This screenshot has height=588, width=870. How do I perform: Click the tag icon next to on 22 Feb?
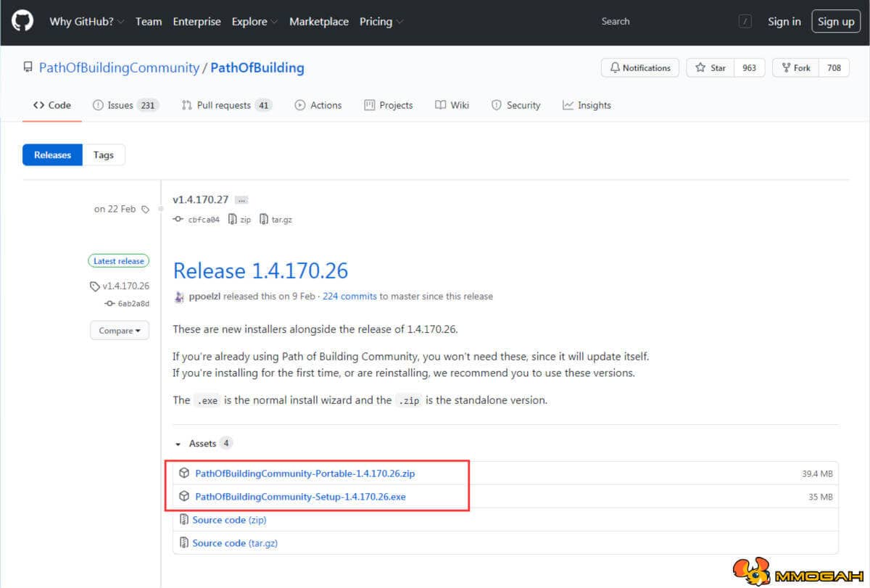coord(145,210)
